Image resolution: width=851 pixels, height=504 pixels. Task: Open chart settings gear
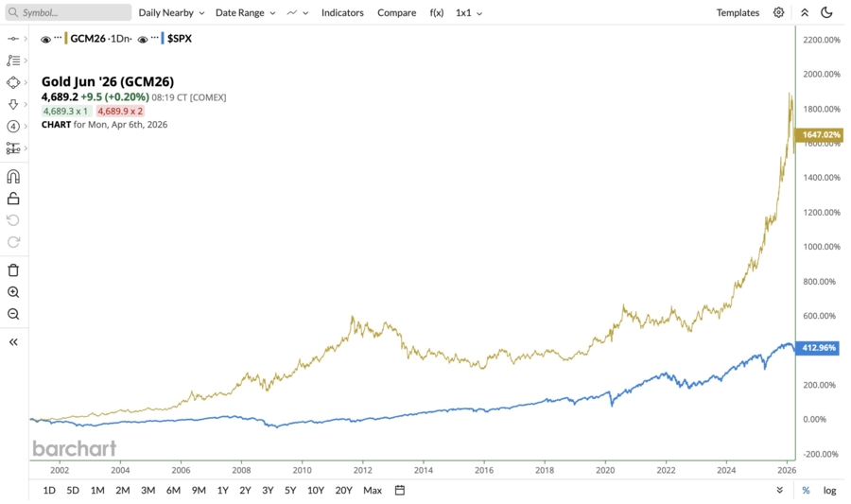(778, 13)
